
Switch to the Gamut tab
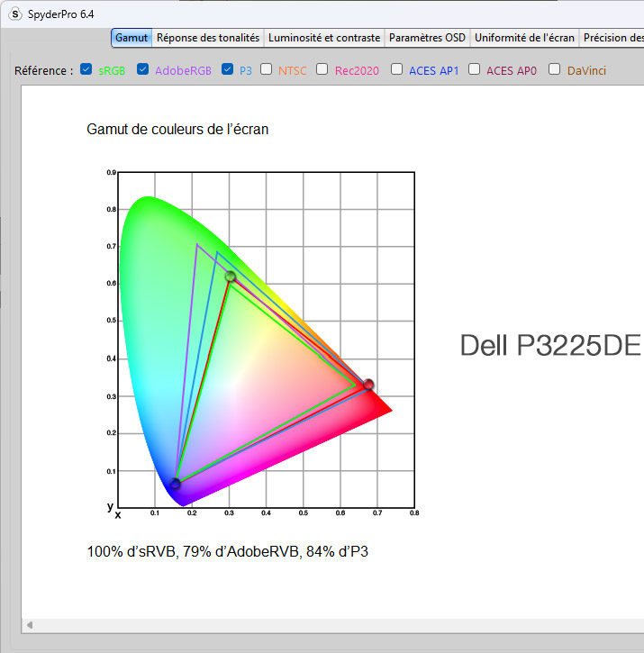click(132, 38)
